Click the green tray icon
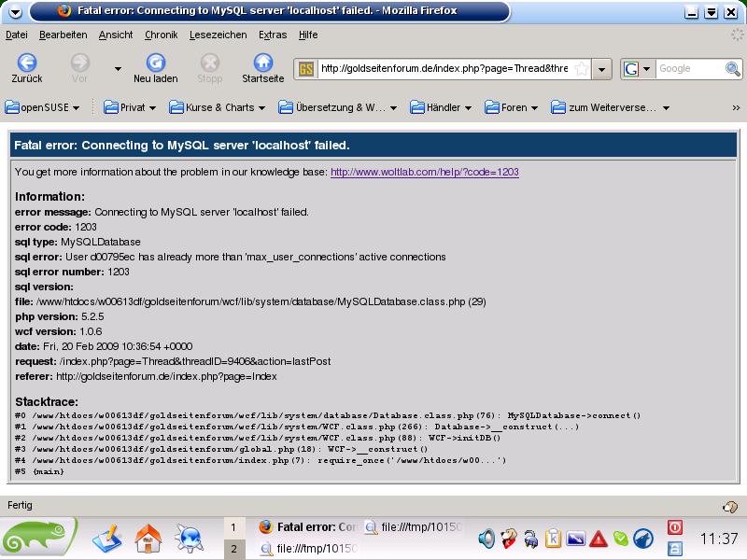747x560 pixels. click(621, 539)
